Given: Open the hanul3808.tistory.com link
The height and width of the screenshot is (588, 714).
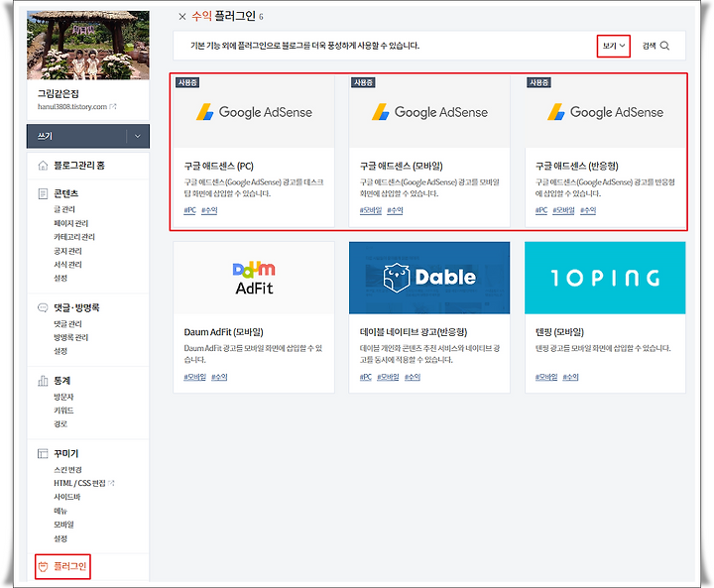Looking at the screenshot, I should pos(72,106).
